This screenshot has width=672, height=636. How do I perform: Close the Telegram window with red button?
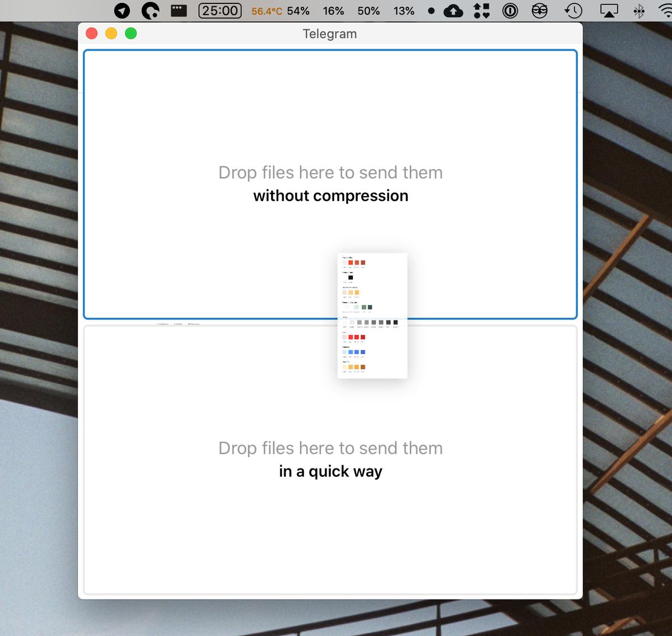tap(92, 34)
